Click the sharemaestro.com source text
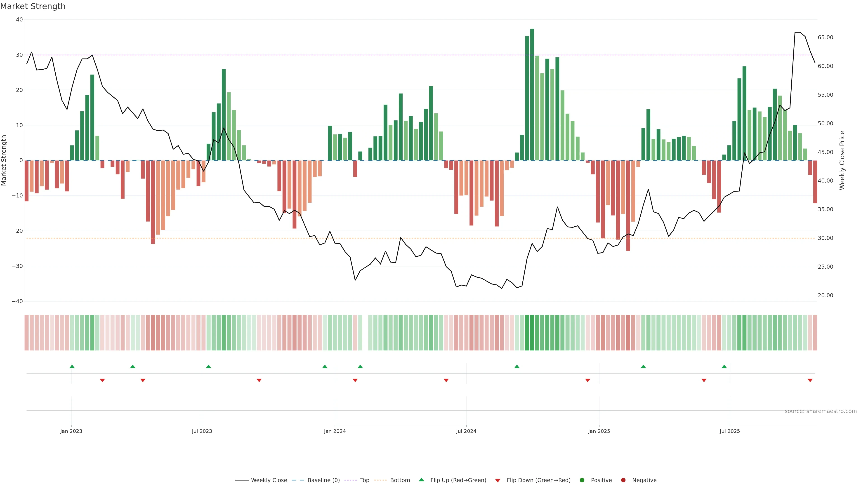 coord(821,411)
